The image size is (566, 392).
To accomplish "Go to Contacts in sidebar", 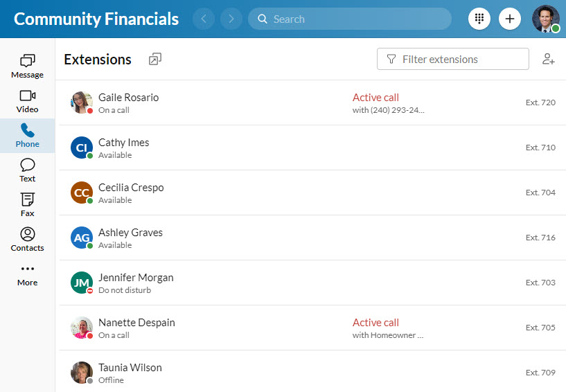I will 28,240.
